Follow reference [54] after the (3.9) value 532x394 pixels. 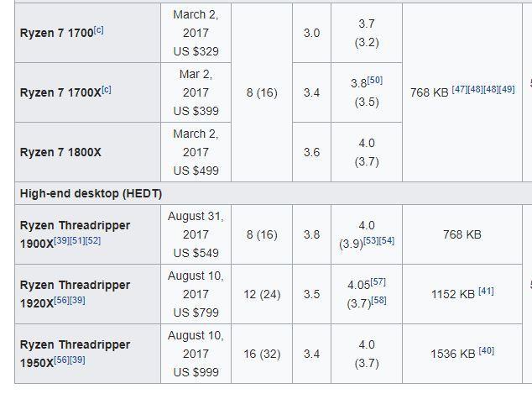coord(387,241)
